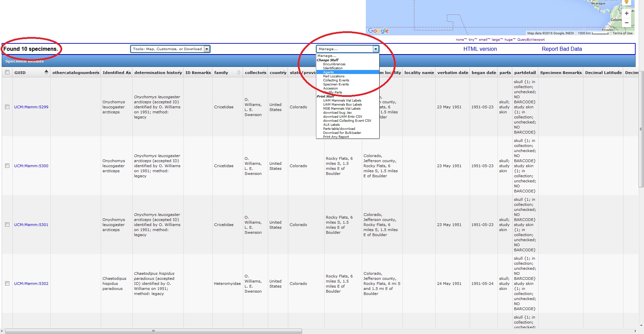Select the Street View pegman icon
This screenshot has height=334, width=644.
point(627,2)
